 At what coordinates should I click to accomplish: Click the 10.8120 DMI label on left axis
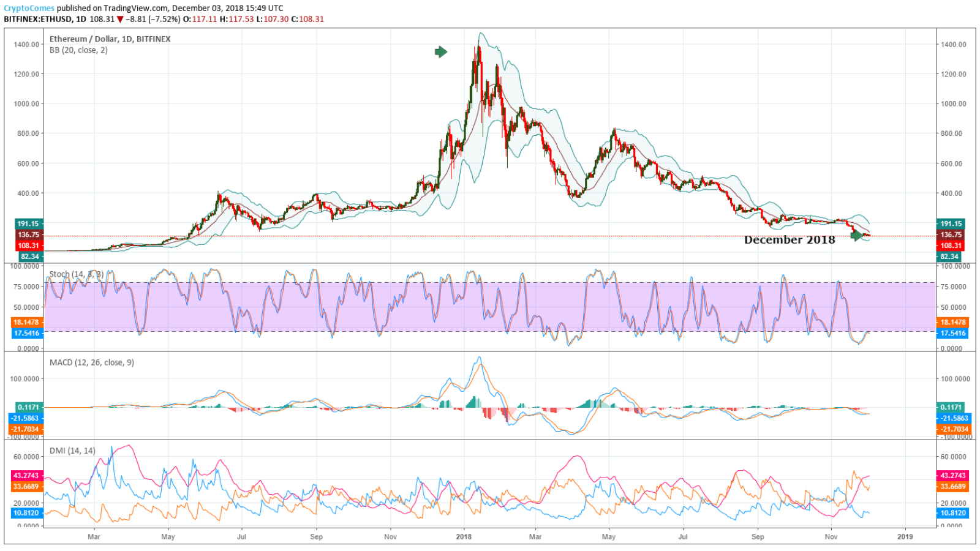[26, 513]
